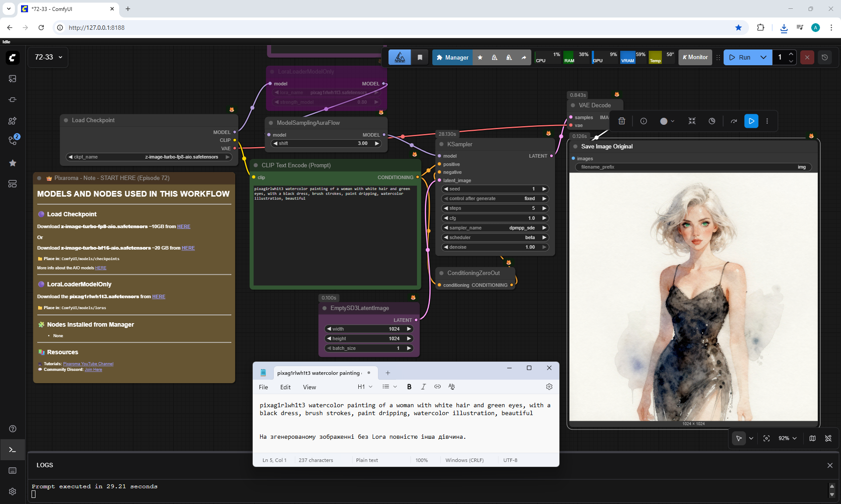Toggle collapse dot on Load Checkpoint node
The width and height of the screenshot is (841, 504).
[x=66, y=120]
